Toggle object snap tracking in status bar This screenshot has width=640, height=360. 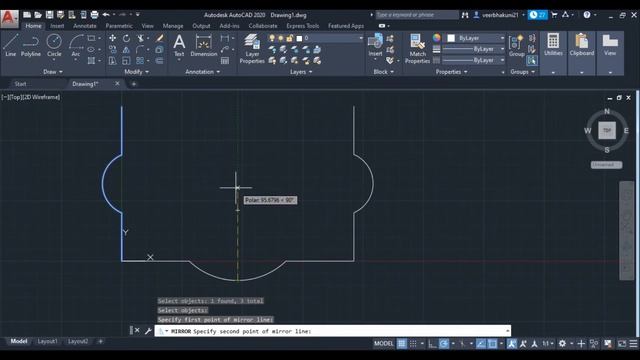(481, 344)
